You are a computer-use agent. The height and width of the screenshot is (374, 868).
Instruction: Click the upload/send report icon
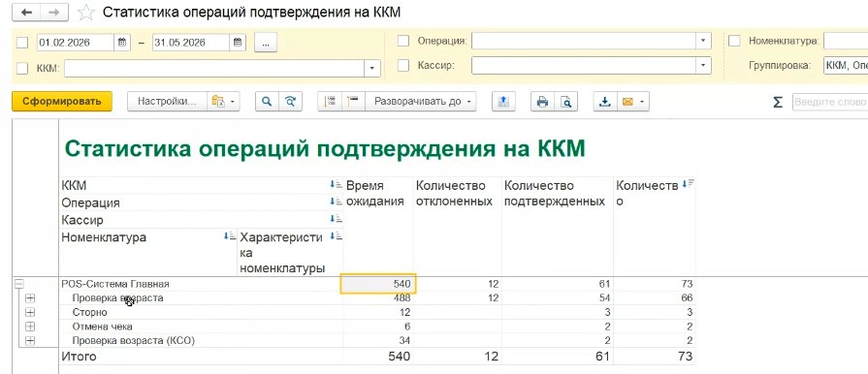(x=503, y=101)
